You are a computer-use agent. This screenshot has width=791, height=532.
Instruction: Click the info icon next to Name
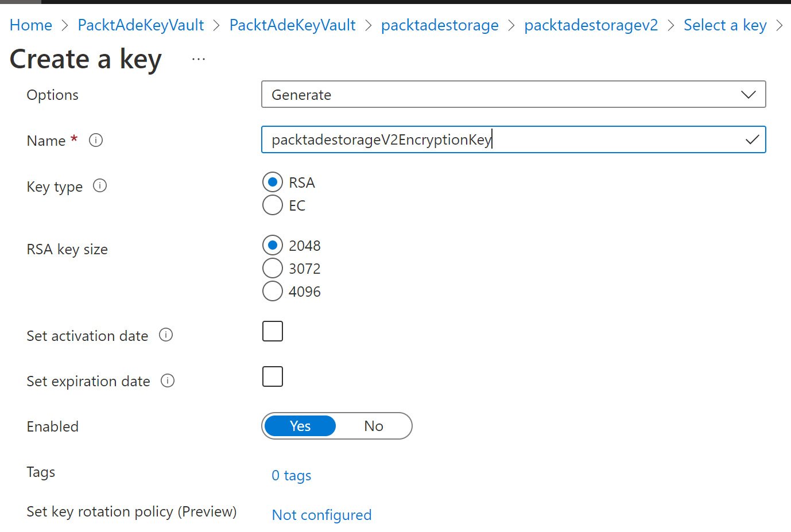pos(96,140)
